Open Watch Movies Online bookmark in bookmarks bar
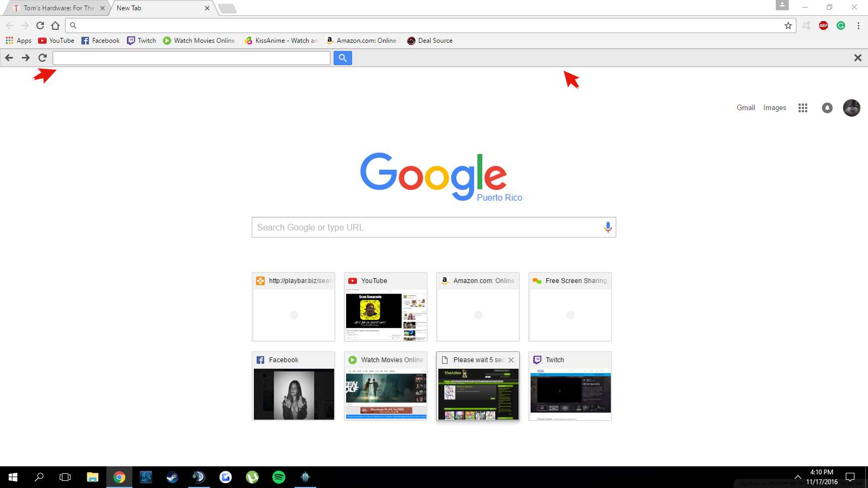 point(199,41)
